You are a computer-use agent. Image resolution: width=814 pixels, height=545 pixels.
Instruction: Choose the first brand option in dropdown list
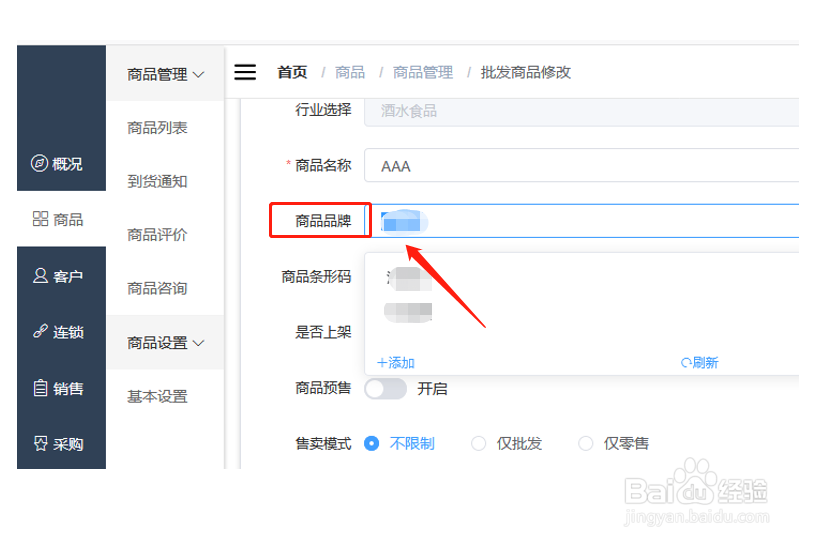coord(409,279)
